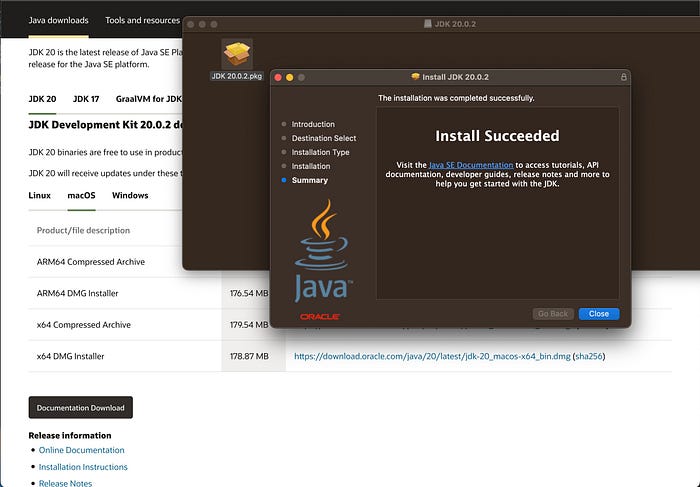Image resolution: width=700 pixels, height=487 pixels.
Task: Click the 179.54 MB file size
Action: pyautogui.click(x=249, y=325)
